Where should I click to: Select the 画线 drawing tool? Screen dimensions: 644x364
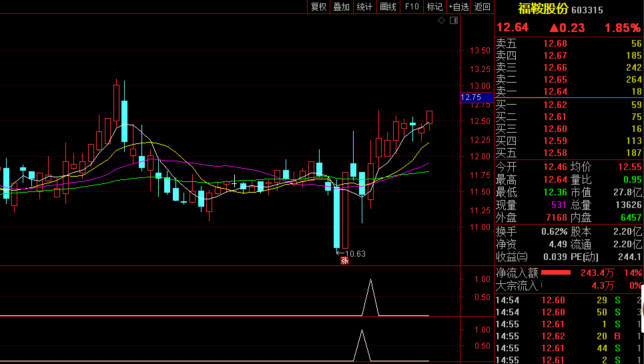pyautogui.click(x=388, y=7)
